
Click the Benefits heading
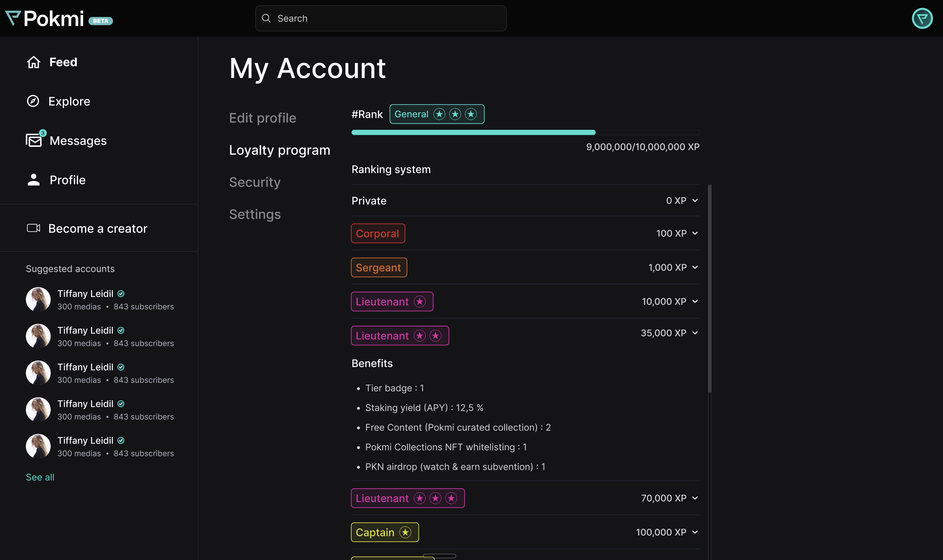click(372, 363)
